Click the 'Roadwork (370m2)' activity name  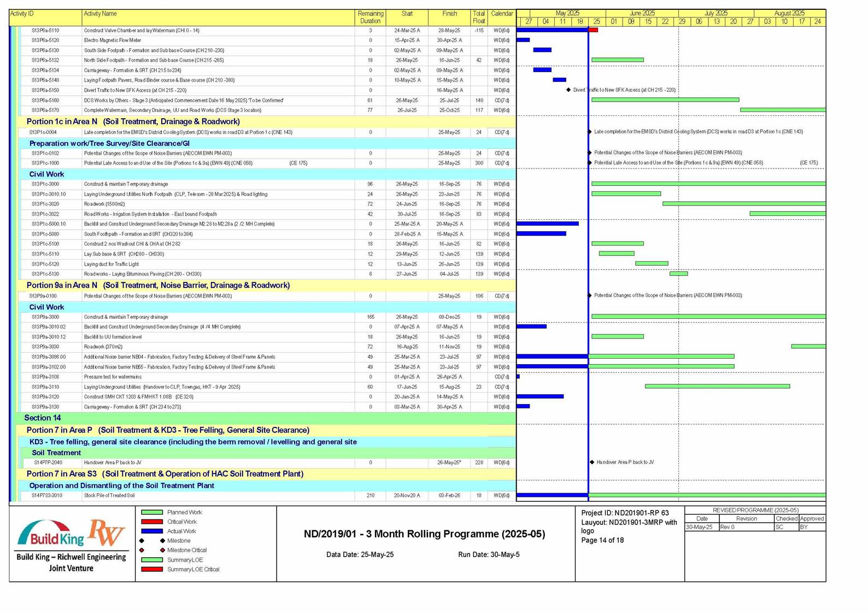tap(103, 347)
